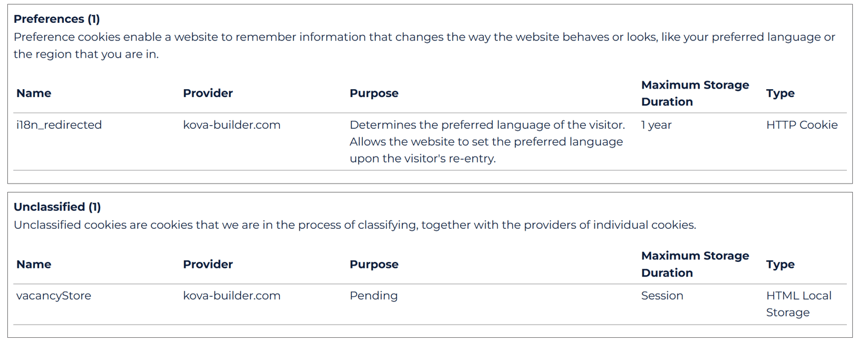The width and height of the screenshot is (868, 342).
Task: Click kova-builder.com provider in the vacancyStore row
Action: tap(231, 296)
